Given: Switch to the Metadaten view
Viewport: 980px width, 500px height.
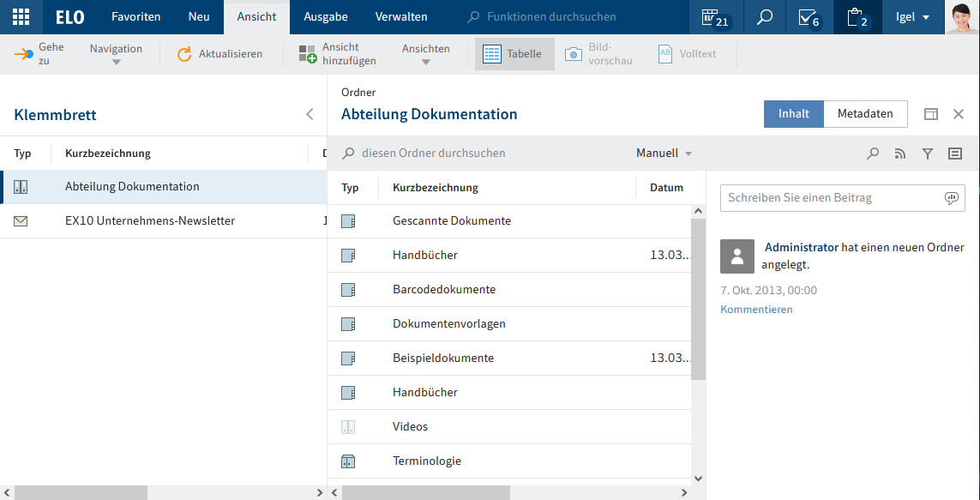Looking at the screenshot, I should click(865, 114).
